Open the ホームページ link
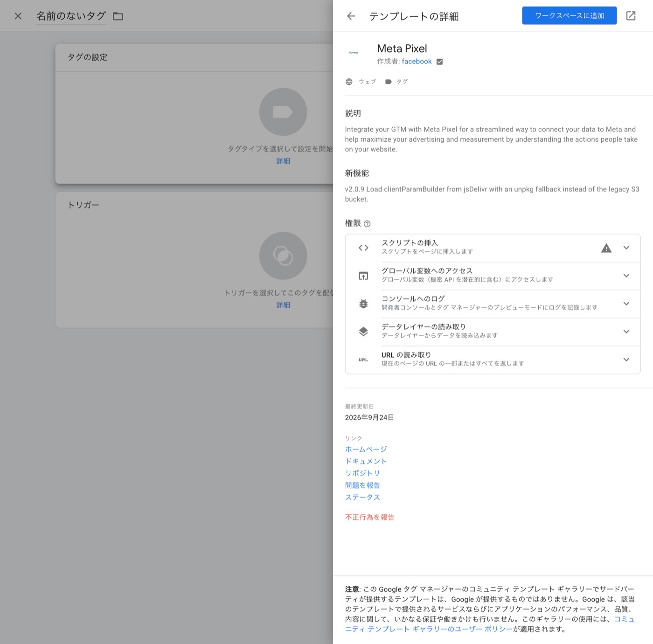653x644 pixels. 366,449
